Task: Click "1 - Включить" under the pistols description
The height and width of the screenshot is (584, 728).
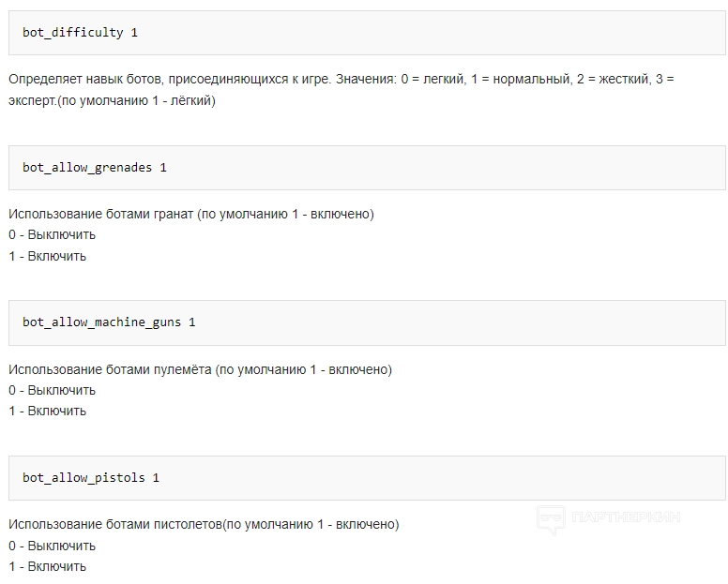Action: tap(47, 566)
